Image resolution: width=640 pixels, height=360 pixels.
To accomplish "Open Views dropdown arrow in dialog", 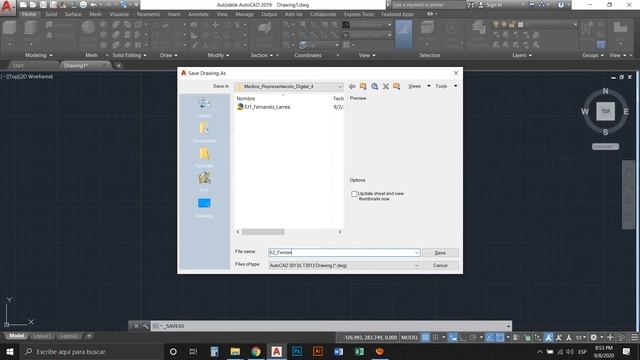I will click(x=429, y=86).
